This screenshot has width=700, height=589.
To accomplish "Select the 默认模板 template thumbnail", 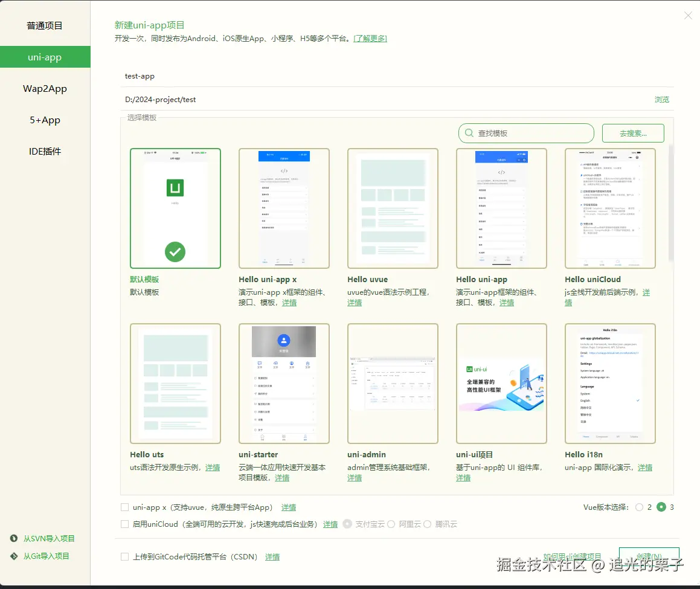I will [x=175, y=208].
